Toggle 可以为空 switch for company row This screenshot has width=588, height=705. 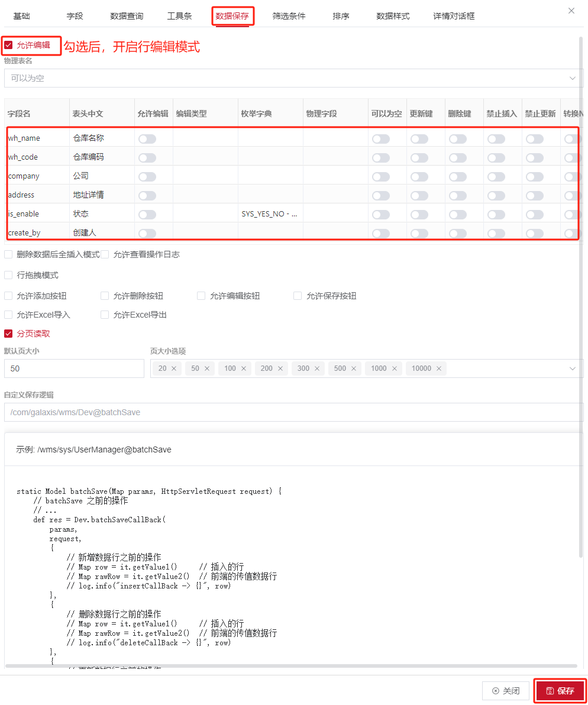pos(381,177)
